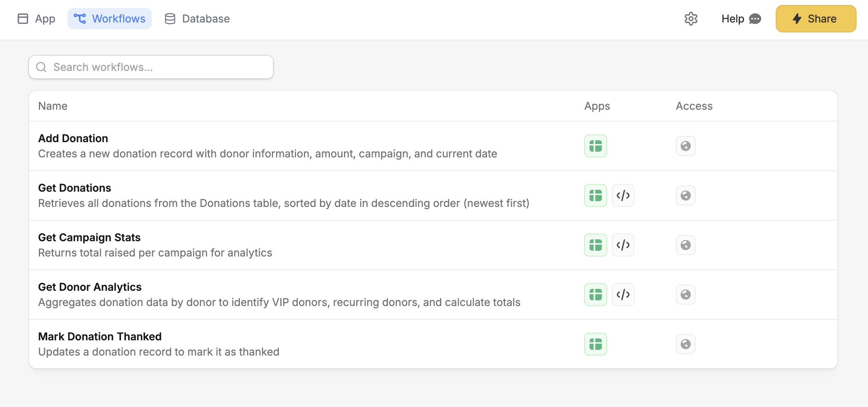Click the Share button

815,19
